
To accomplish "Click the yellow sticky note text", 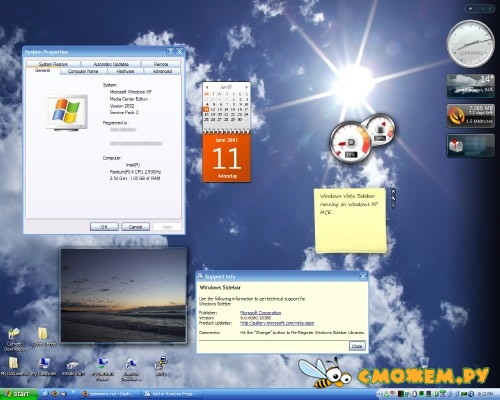I will [x=349, y=204].
